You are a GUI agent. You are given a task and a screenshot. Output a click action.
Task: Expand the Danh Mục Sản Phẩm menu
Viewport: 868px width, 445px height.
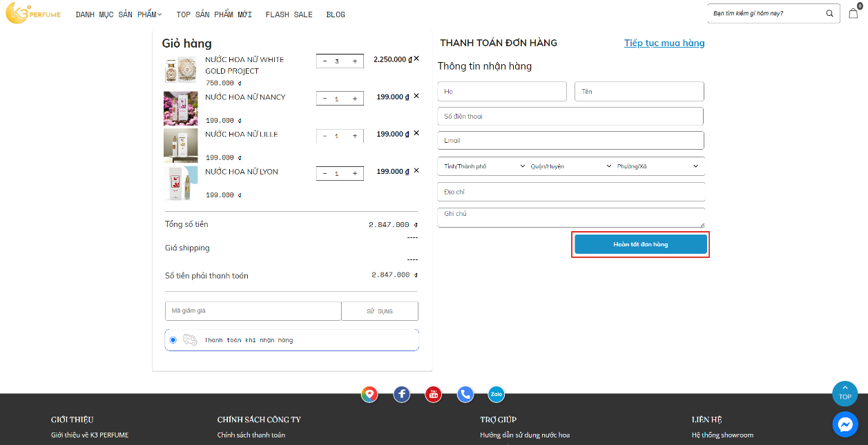pos(119,14)
